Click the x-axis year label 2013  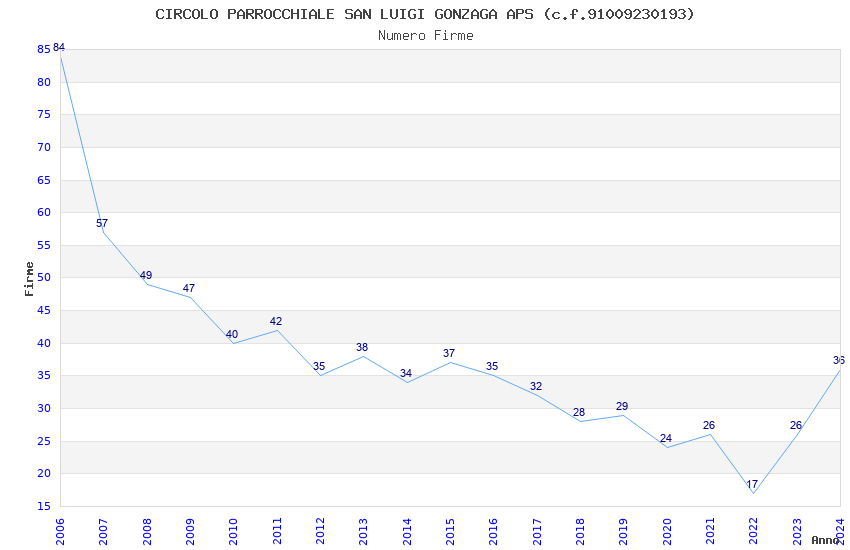coord(363,532)
